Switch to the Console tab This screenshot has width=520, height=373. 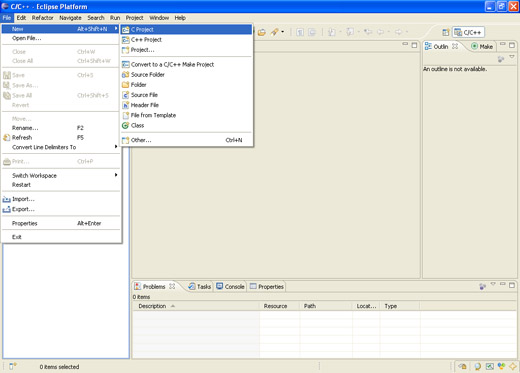coord(230,287)
